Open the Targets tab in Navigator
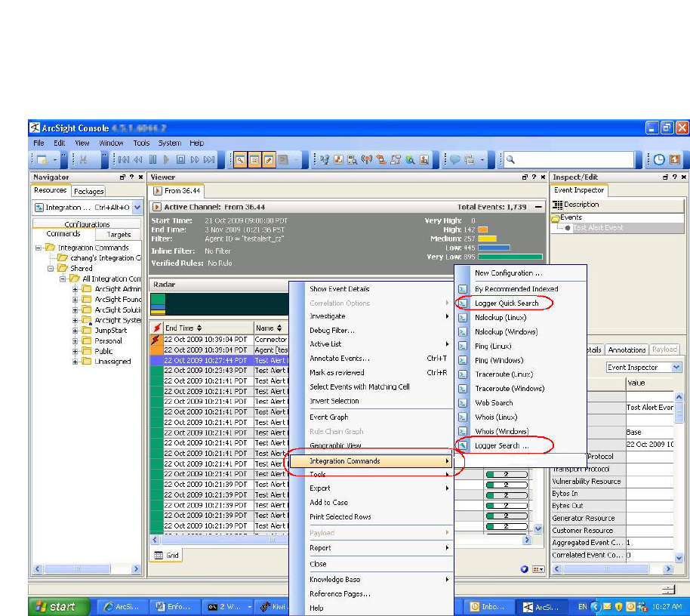 pos(119,235)
